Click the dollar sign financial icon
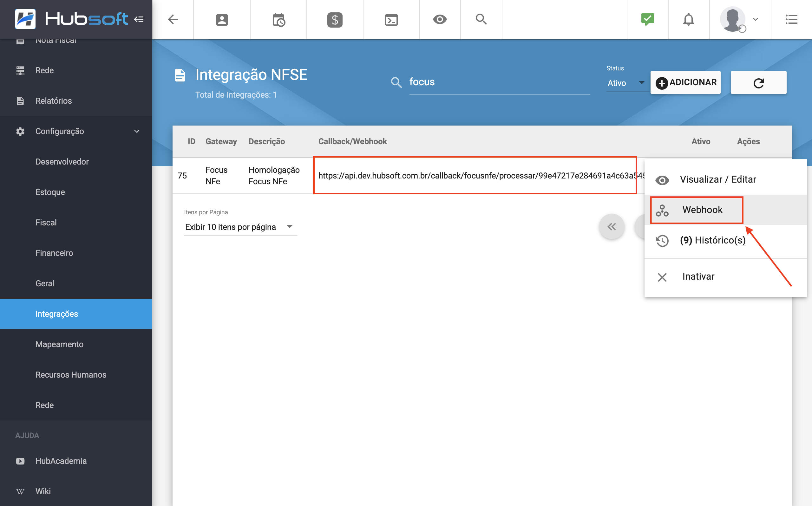812x506 pixels. coord(335,20)
